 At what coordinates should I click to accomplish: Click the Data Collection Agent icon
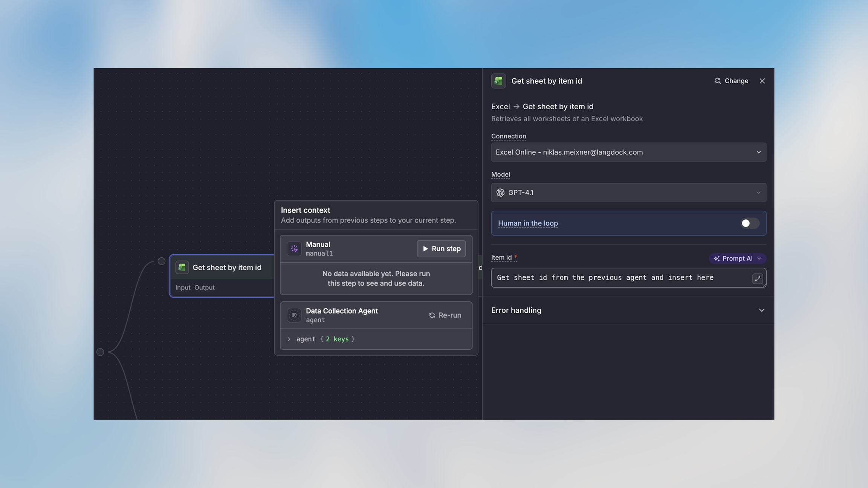[x=294, y=315]
